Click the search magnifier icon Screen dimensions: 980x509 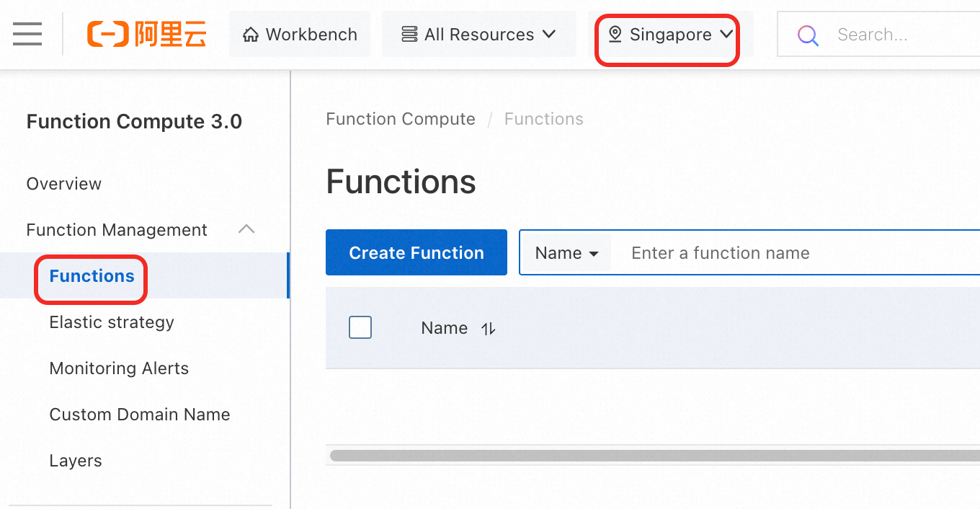[808, 35]
